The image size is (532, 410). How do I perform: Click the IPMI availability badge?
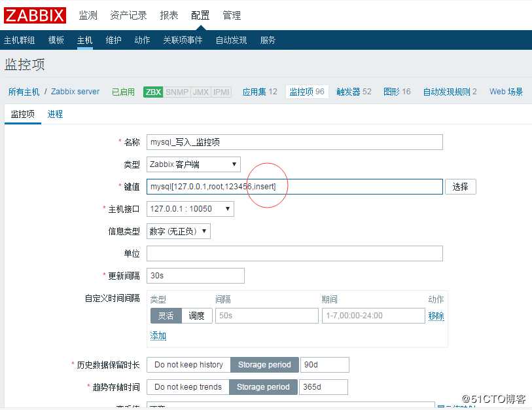tap(221, 92)
